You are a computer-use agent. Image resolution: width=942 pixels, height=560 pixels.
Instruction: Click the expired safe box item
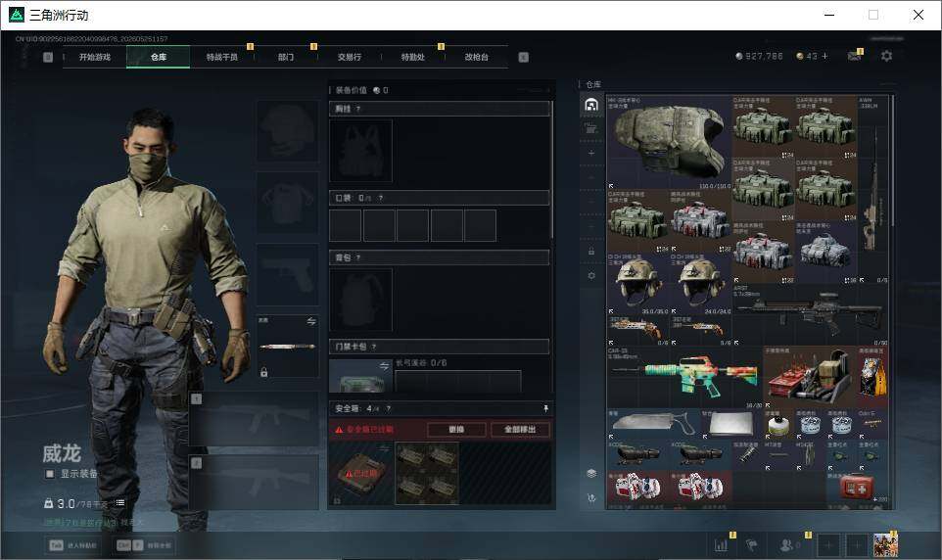coord(360,474)
